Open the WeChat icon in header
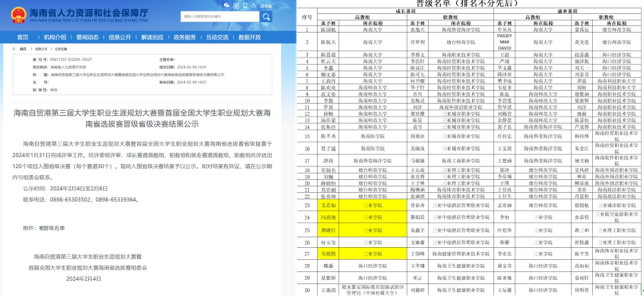The height and width of the screenshot is (296, 644). pos(227,5)
